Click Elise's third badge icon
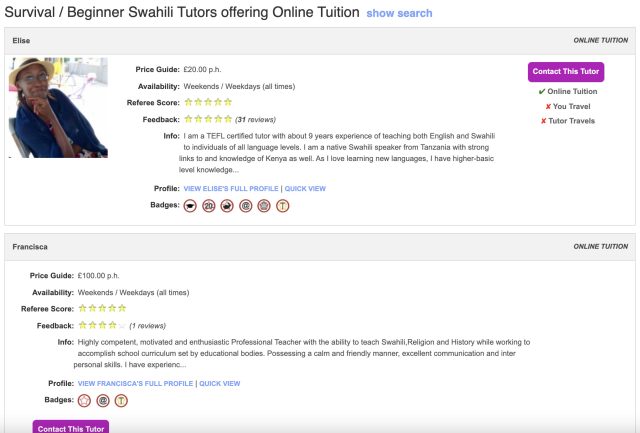 click(227, 206)
